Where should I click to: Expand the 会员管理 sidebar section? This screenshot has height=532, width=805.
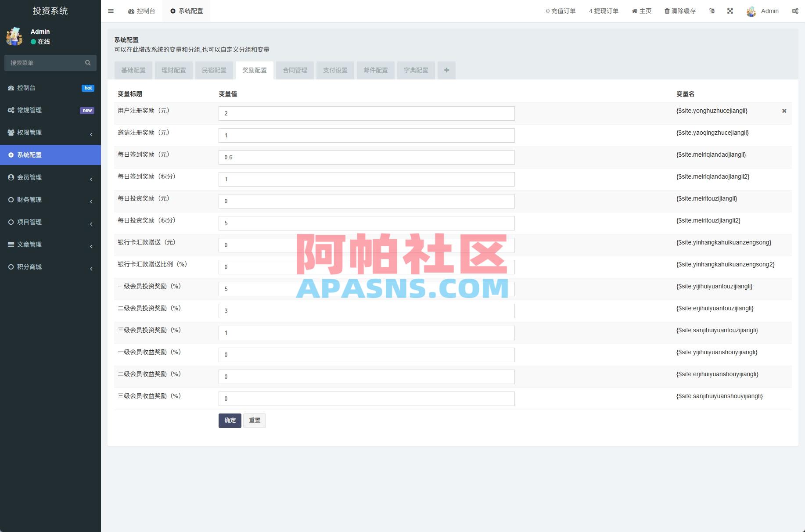(x=50, y=177)
